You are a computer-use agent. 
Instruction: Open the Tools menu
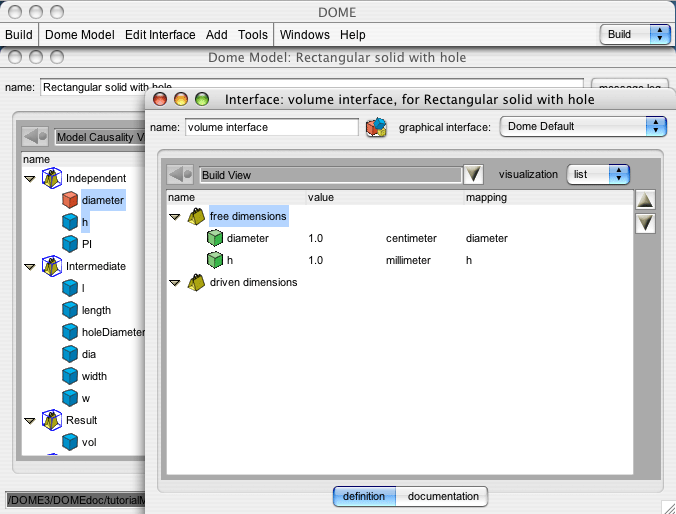[x=253, y=34]
